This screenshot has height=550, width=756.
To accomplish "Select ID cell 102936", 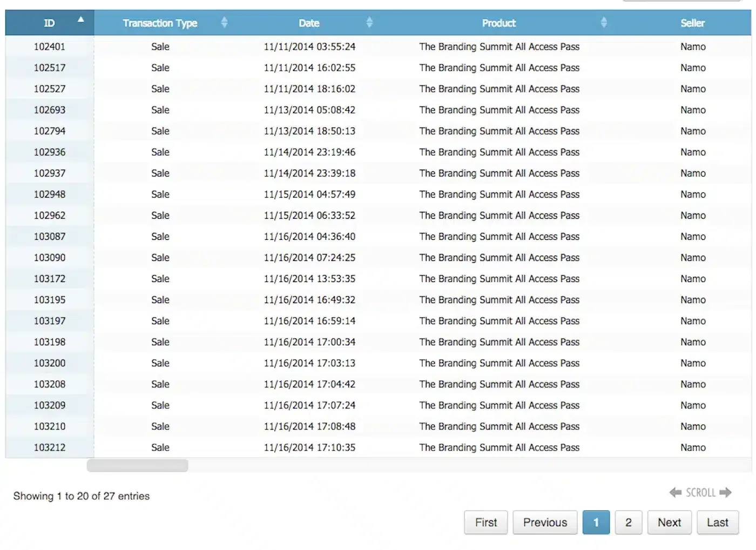I will point(50,152).
